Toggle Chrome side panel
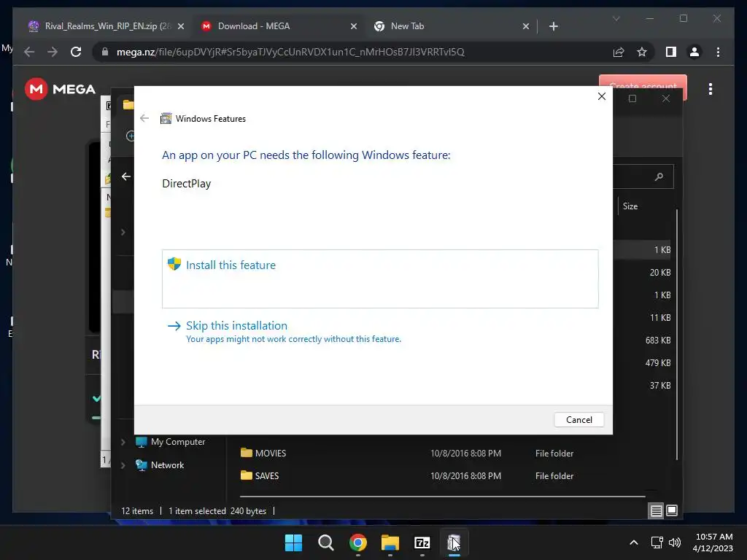Screen dimensions: 747x560 [671, 52]
